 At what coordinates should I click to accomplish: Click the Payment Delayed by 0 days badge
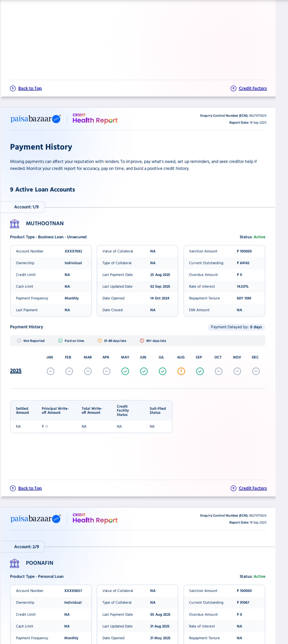point(236,327)
